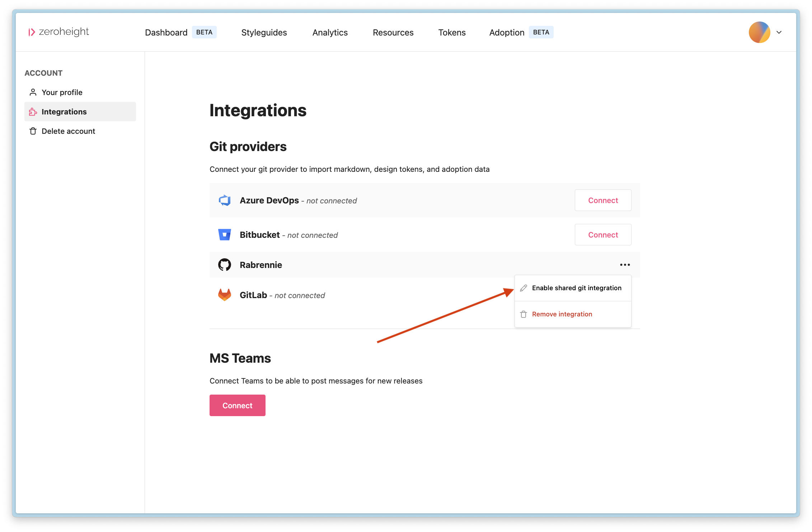Connect the Azure DevOps provider
The image size is (812, 532).
pos(603,200)
